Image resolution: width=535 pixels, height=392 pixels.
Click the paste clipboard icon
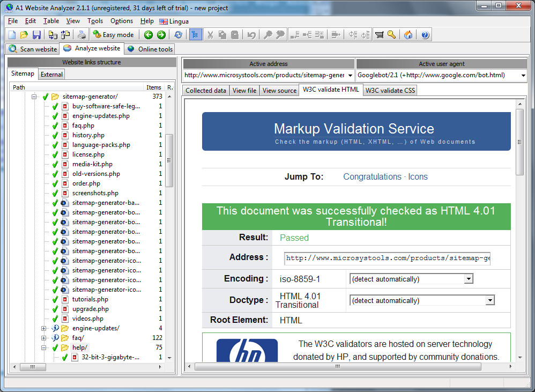pos(235,35)
